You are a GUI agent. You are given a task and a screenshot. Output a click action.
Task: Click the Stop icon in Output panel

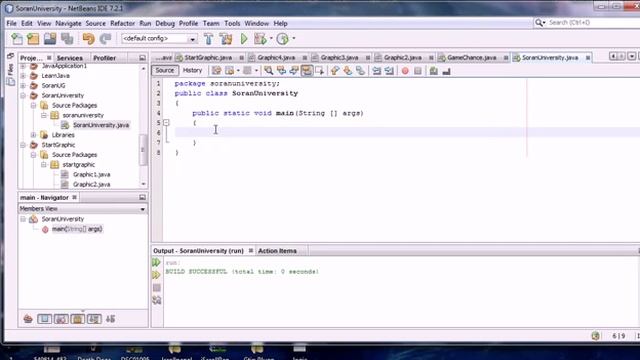(157, 288)
